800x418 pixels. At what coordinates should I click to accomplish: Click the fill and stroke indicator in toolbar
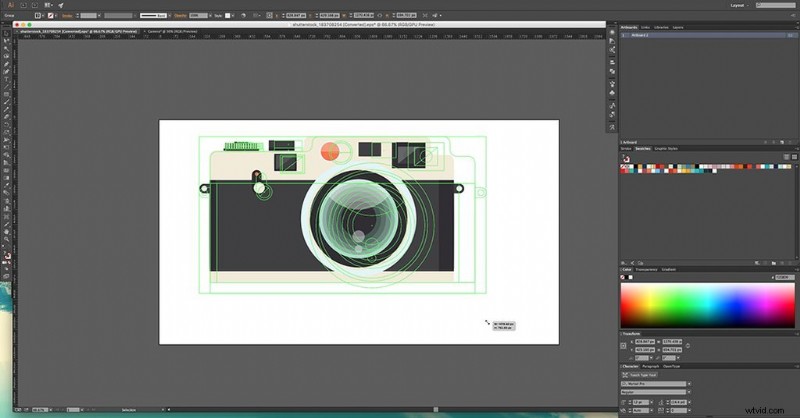tap(7, 255)
